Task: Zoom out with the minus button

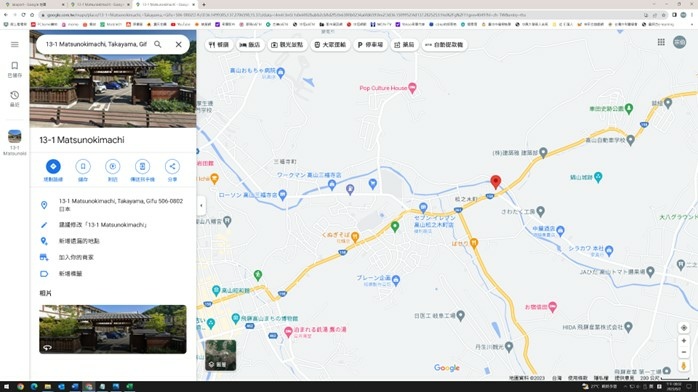Action: click(x=684, y=352)
